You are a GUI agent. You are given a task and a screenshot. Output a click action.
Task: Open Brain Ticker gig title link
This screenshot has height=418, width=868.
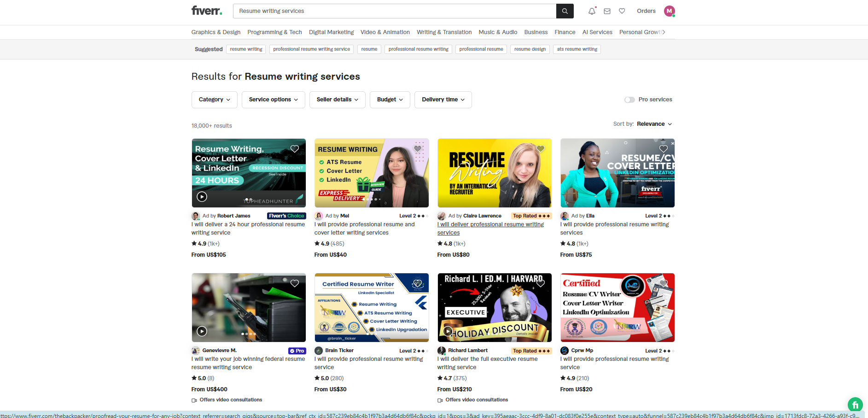[x=368, y=363]
